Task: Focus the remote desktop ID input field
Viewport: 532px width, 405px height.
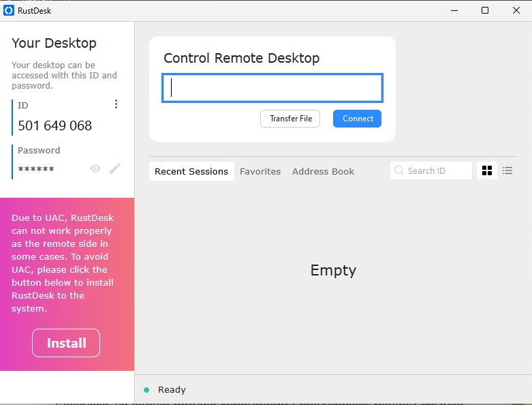Action: [x=272, y=88]
